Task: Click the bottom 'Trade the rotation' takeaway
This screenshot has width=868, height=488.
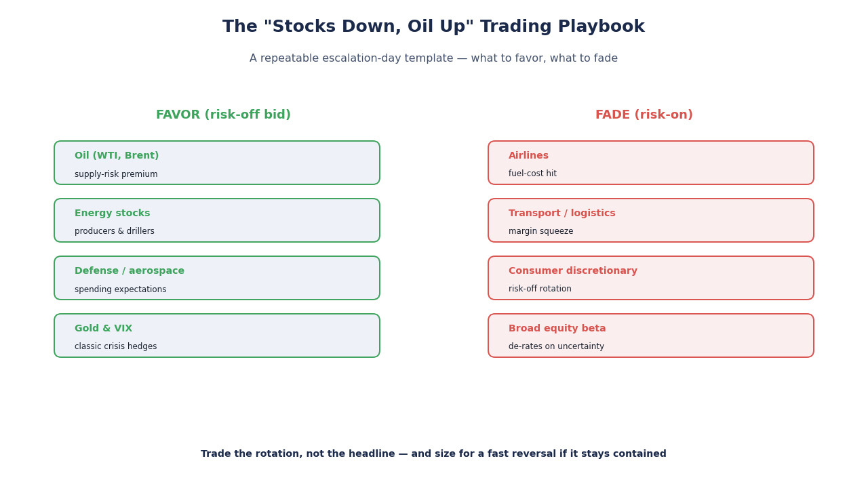Action: pyautogui.click(x=433, y=454)
